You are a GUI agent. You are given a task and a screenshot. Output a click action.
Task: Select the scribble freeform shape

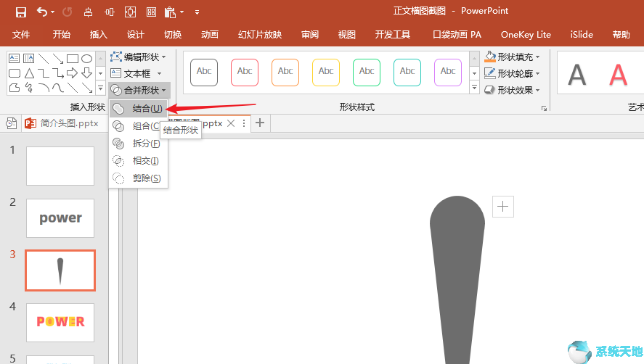(x=28, y=88)
